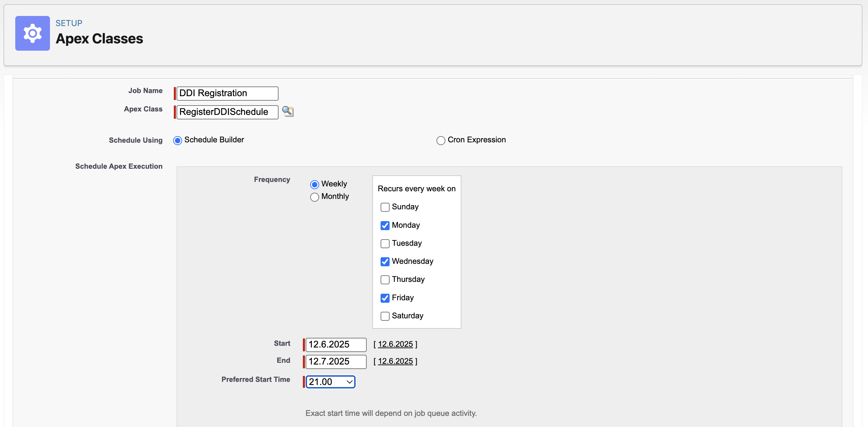Click the Setup gear icon
This screenshot has width=868, height=427.
[x=33, y=33]
